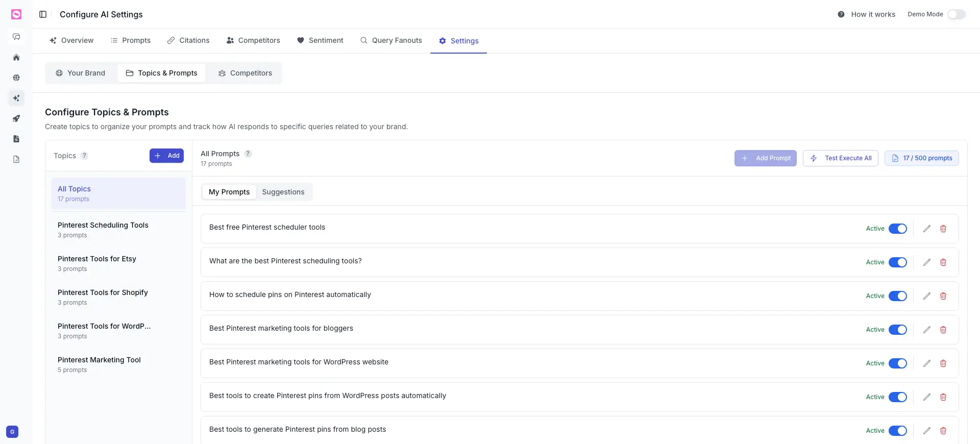
Task: Click the G user avatar
Action: pos(12,432)
